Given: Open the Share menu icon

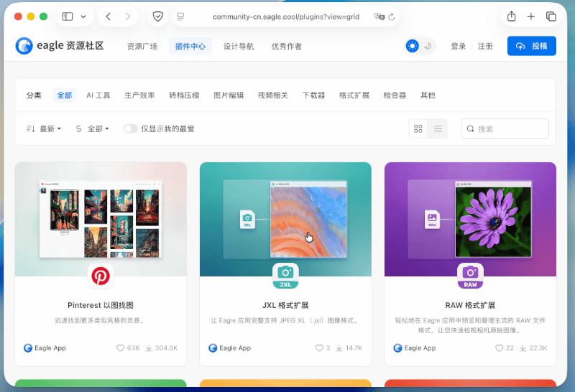Looking at the screenshot, I should click(x=512, y=16).
